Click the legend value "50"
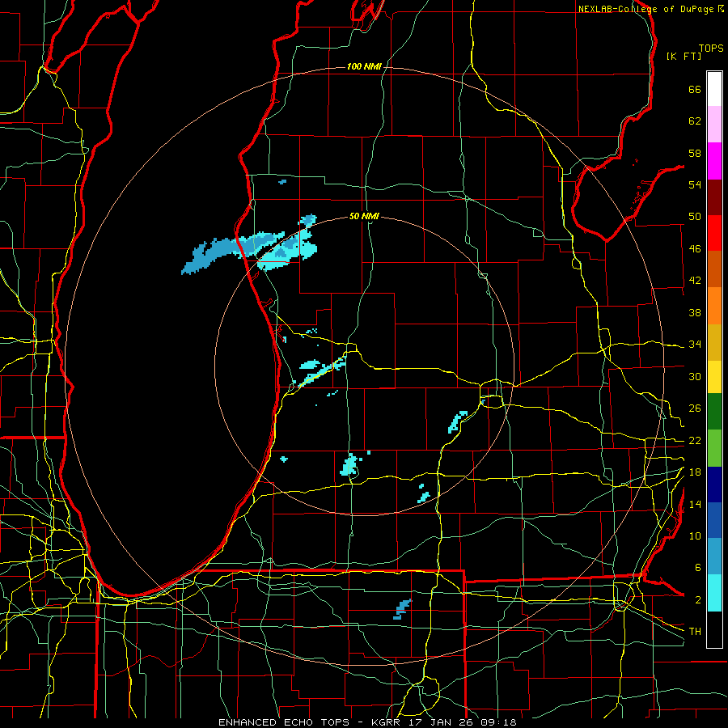This screenshot has width=728, height=728. pos(695,217)
